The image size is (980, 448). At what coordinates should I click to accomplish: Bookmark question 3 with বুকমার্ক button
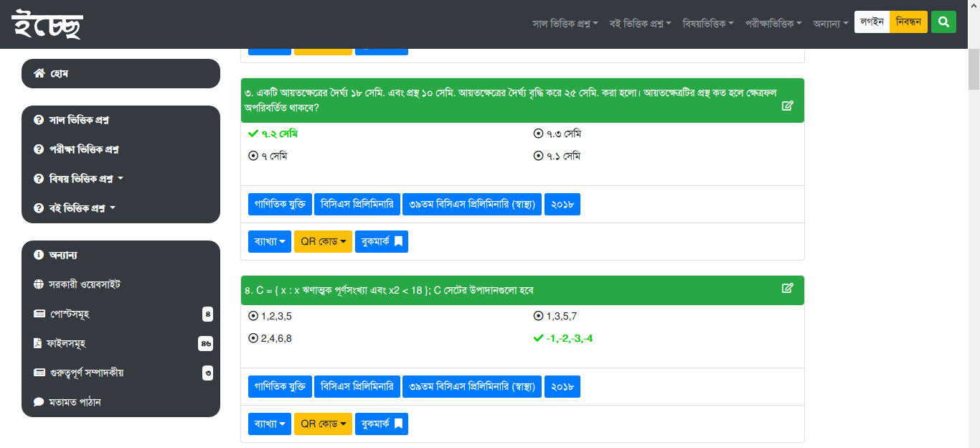pyautogui.click(x=381, y=242)
